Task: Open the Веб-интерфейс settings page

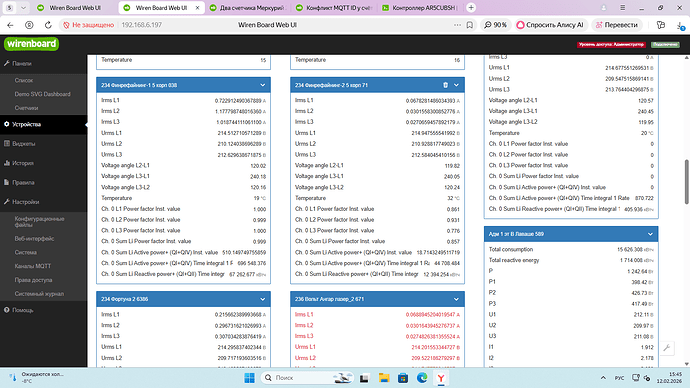Action: tap(34, 238)
